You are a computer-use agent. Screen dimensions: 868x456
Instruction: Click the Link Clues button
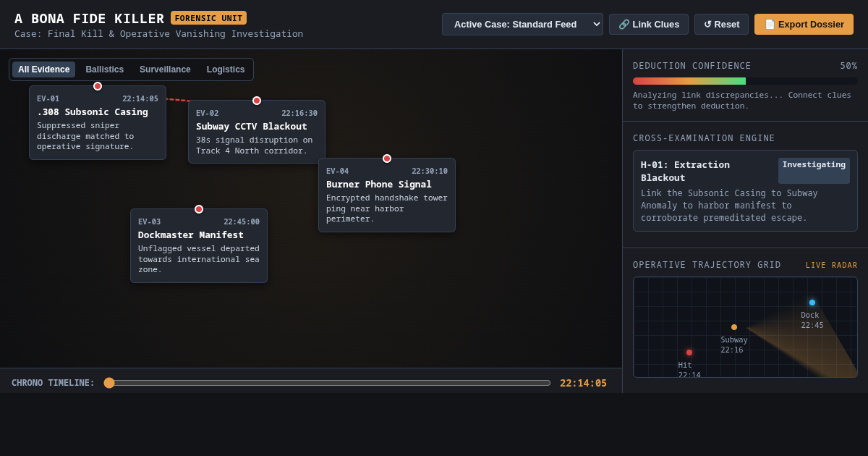tap(649, 24)
